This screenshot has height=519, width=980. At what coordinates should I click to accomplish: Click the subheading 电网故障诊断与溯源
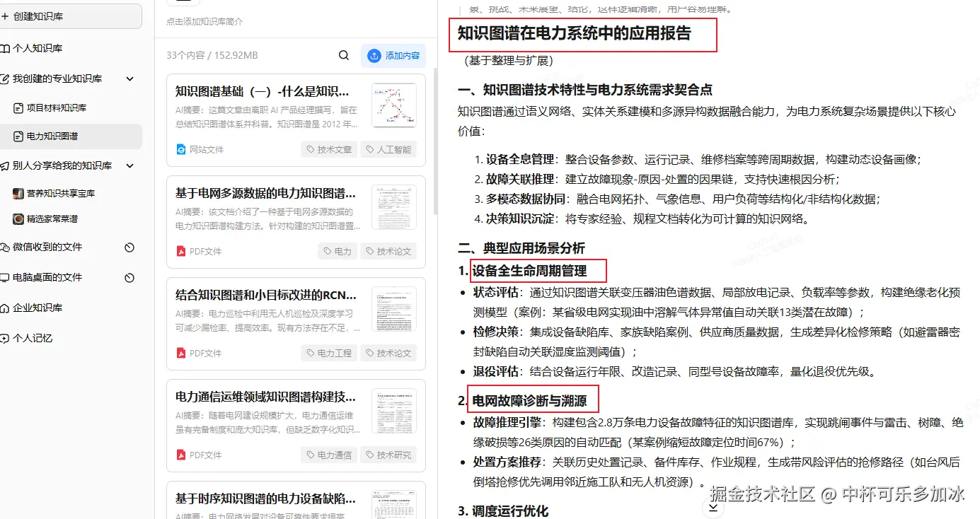[530, 401]
